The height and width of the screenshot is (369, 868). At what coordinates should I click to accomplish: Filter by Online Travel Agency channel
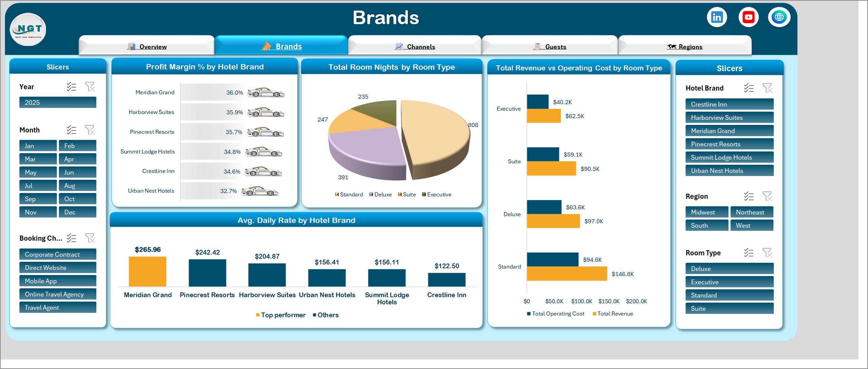[x=58, y=294]
